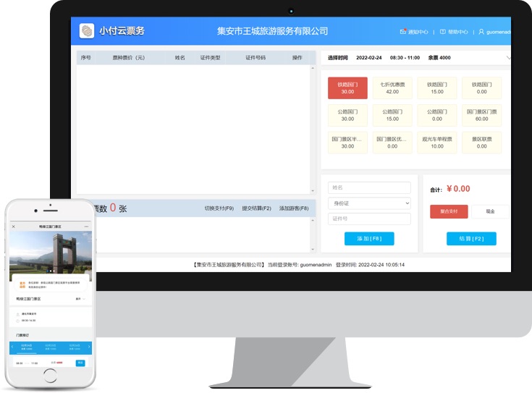Click the 帮助中心 help icon

443,32
